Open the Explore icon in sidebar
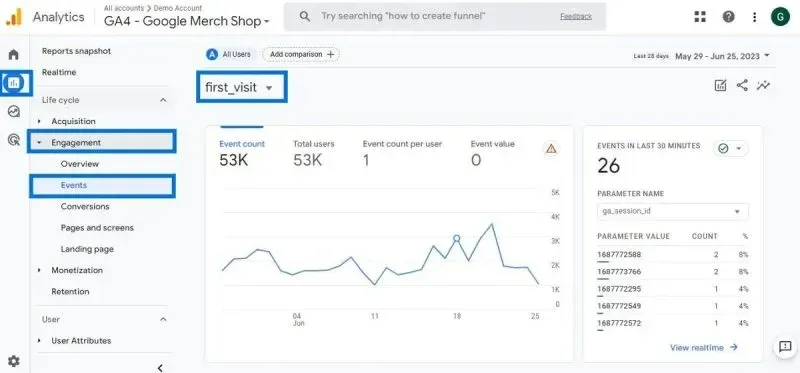This screenshot has height=373, width=800. [x=14, y=111]
